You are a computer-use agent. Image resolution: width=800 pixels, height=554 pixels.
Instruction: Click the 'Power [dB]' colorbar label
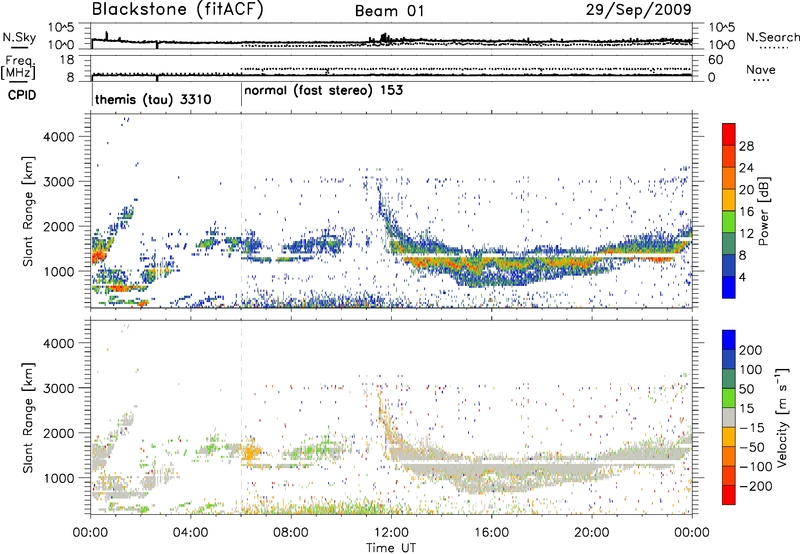[x=763, y=211]
